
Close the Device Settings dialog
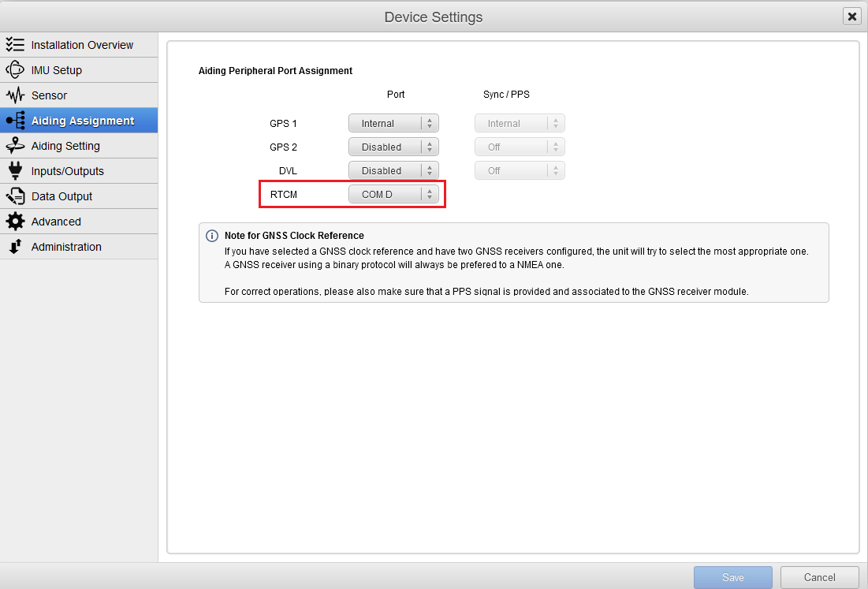coord(851,17)
